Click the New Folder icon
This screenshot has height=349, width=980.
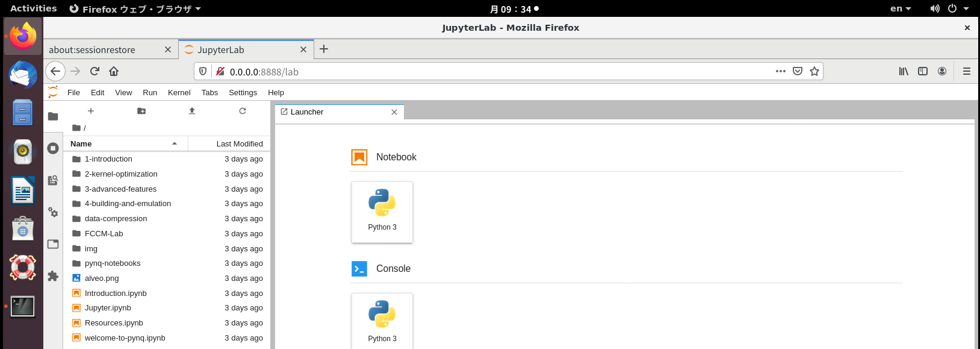(x=141, y=111)
